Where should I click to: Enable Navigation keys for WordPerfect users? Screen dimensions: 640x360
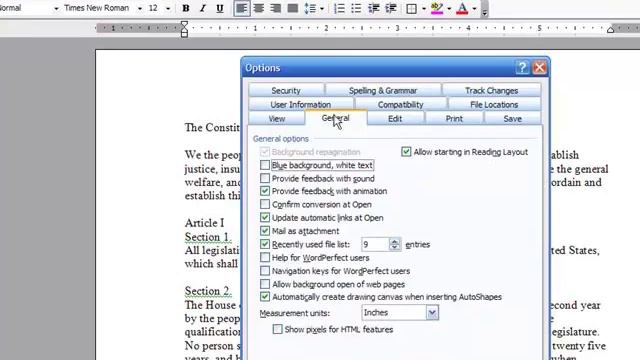point(265,271)
